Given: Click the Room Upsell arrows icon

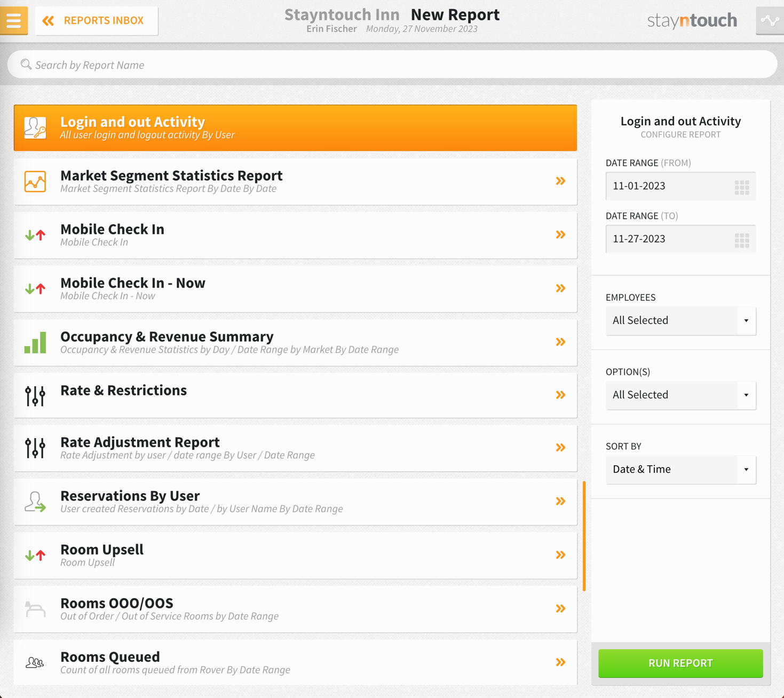Looking at the screenshot, I should [x=35, y=556].
